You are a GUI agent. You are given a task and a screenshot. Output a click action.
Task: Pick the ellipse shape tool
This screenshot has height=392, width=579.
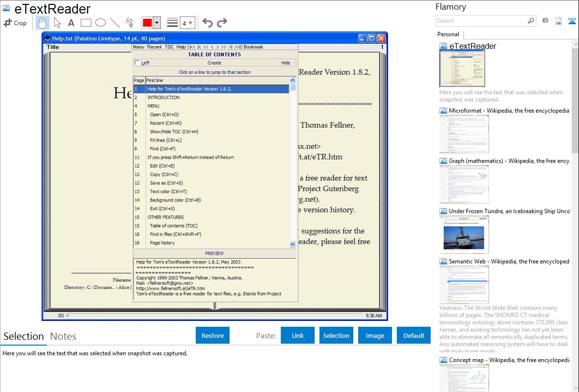click(x=101, y=23)
